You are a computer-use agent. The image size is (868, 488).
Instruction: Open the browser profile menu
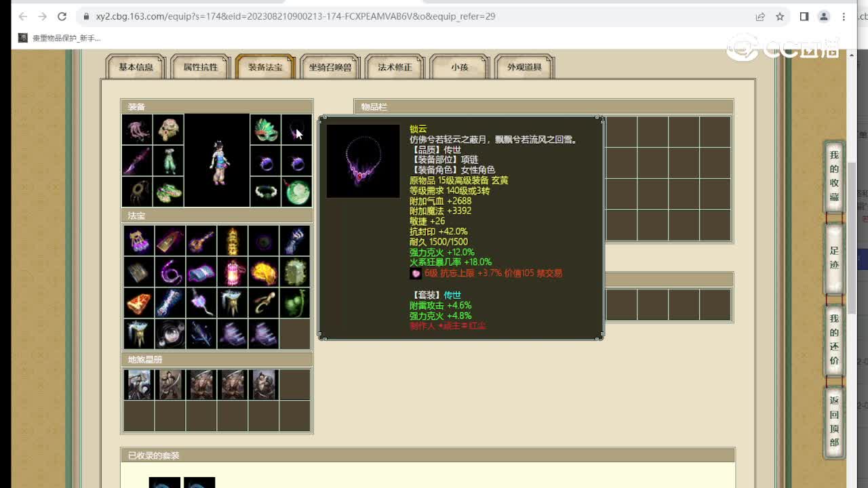click(824, 16)
